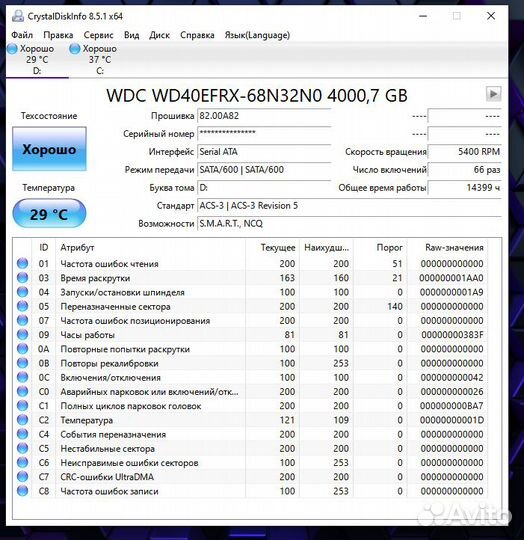Image resolution: width=524 pixels, height=540 pixels.
Task: Minimize the CrystalDiskInfo window
Action: [423, 16]
